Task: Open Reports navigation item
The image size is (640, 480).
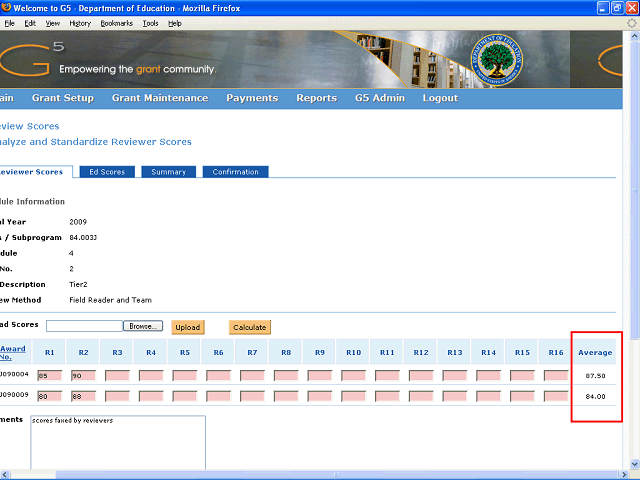Action: 317,98
